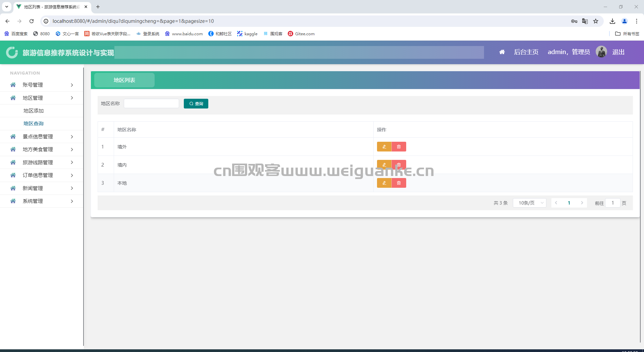The width and height of the screenshot is (644, 352).
Task: Open the 10条/页 page size dropdown
Action: click(x=530, y=203)
